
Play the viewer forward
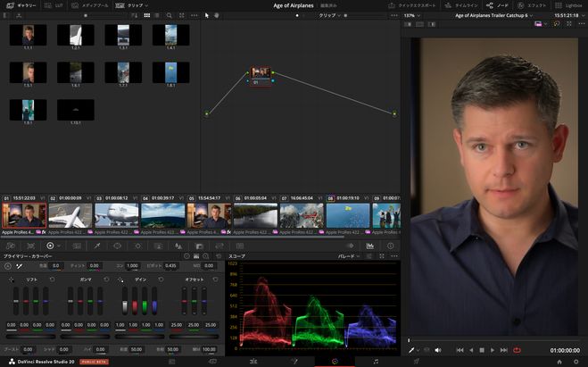pyautogui.click(x=493, y=350)
